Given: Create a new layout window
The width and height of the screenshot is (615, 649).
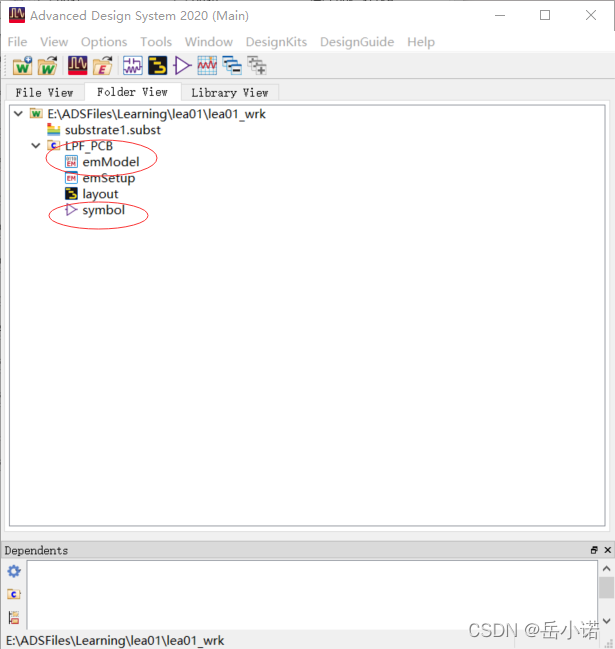Looking at the screenshot, I should [x=157, y=65].
